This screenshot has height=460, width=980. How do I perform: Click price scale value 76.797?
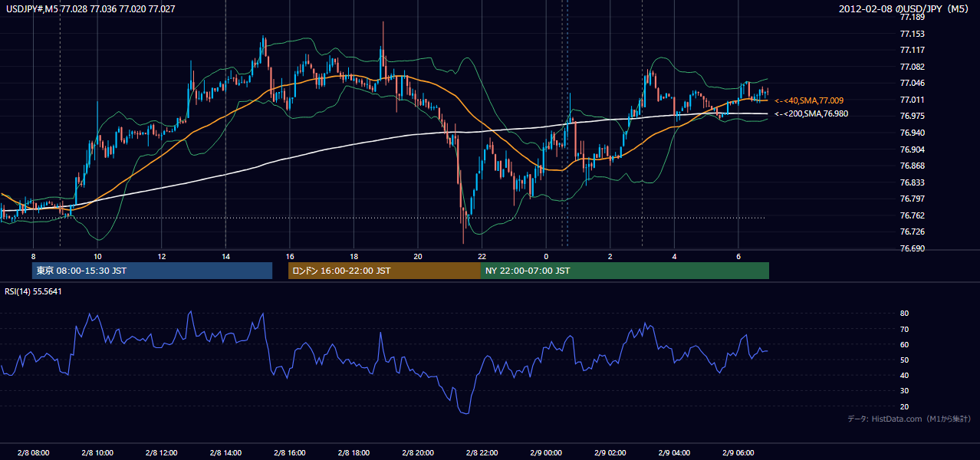pos(913,199)
